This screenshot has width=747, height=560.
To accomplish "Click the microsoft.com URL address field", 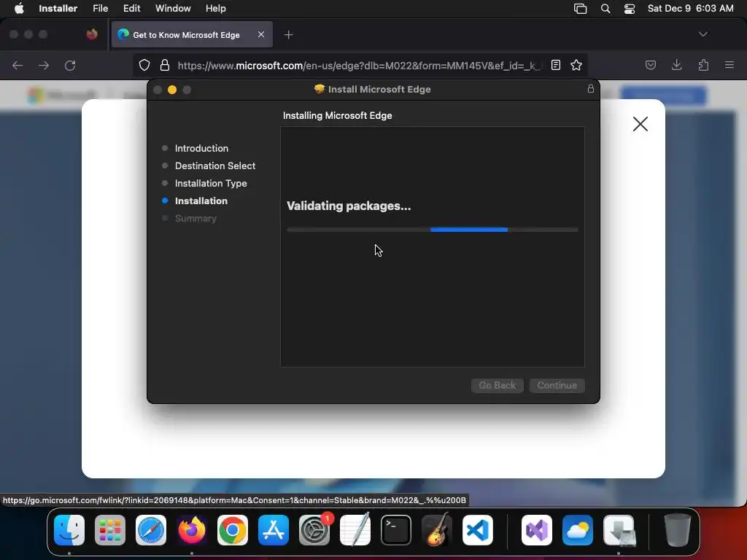I will coord(359,65).
